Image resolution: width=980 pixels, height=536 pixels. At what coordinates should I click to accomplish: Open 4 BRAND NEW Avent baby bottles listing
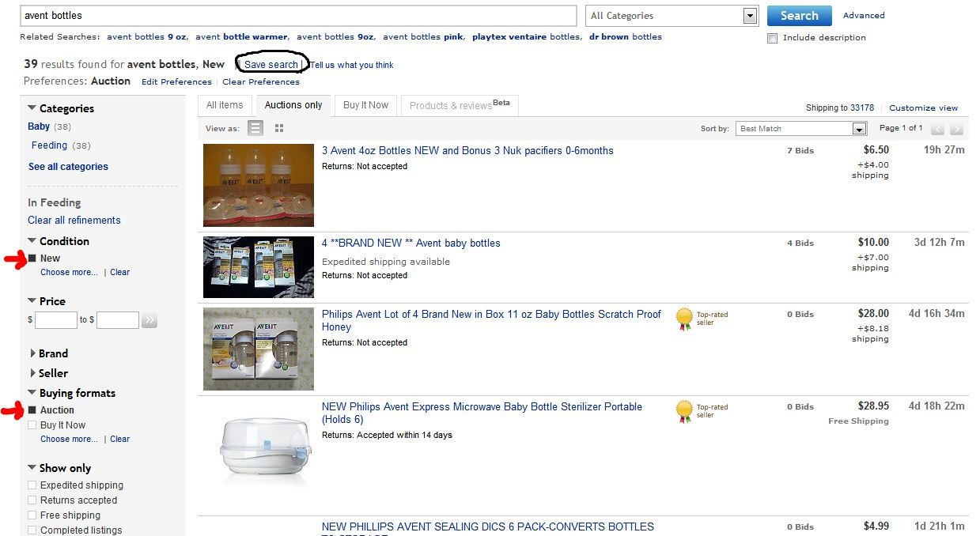coord(411,243)
